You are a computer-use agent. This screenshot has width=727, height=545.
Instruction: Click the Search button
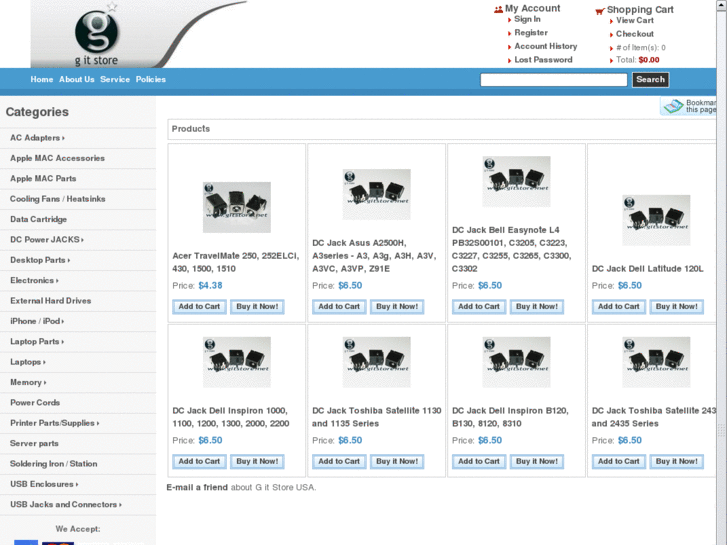point(650,79)
